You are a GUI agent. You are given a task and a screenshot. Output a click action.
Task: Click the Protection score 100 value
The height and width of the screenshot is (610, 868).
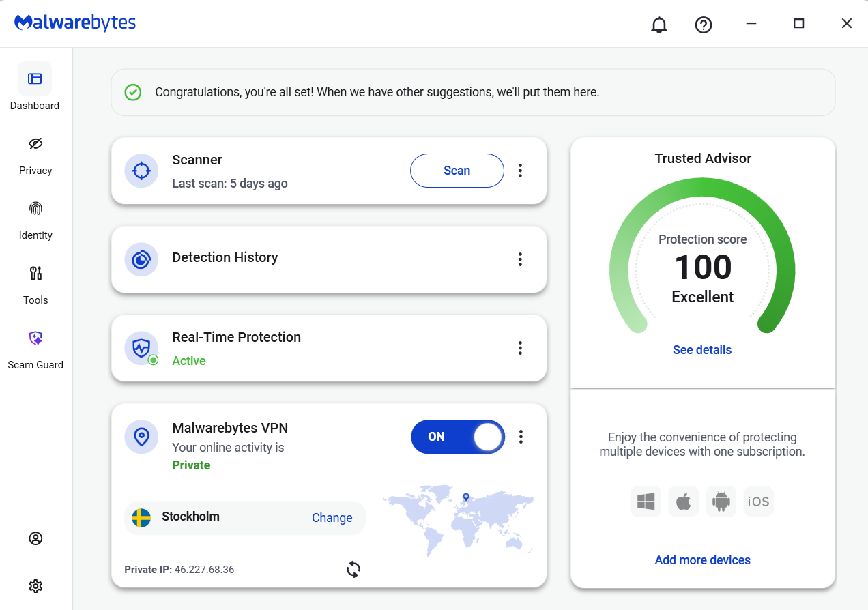[703, 267]
